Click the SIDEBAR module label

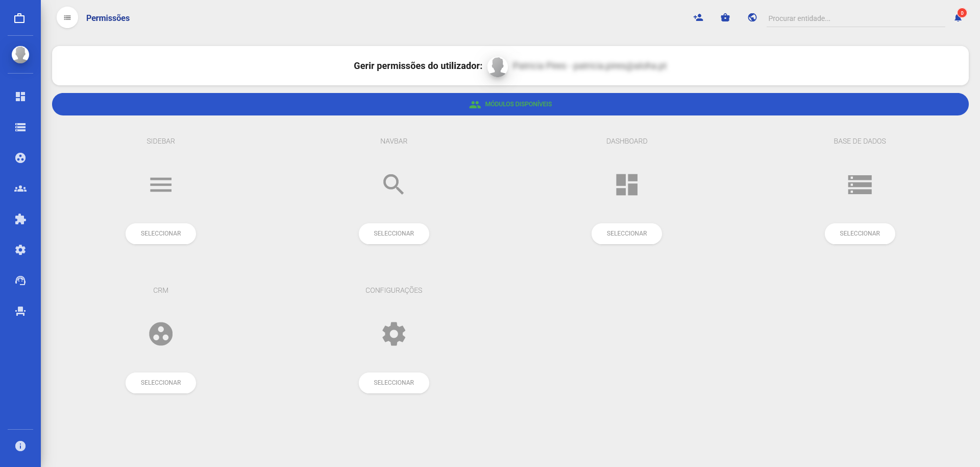pos(161,141)
